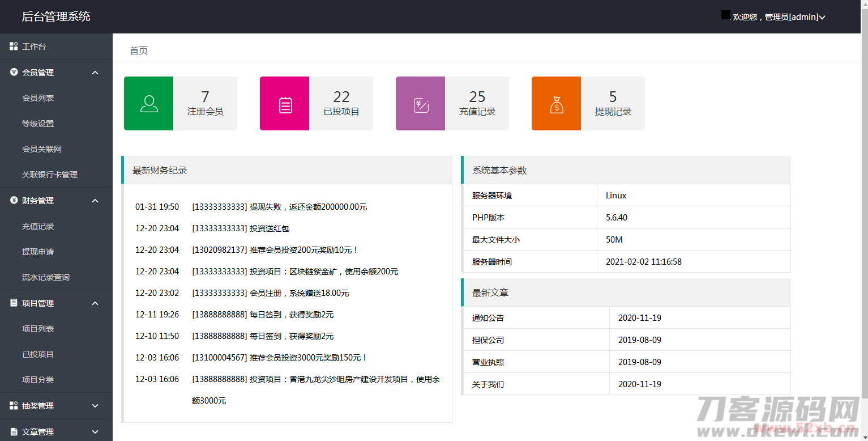The height and width of the screenshot is (441, 868).
Task: Click the 财务管理 yen icon in sidebar
Action: pos(14,201)
